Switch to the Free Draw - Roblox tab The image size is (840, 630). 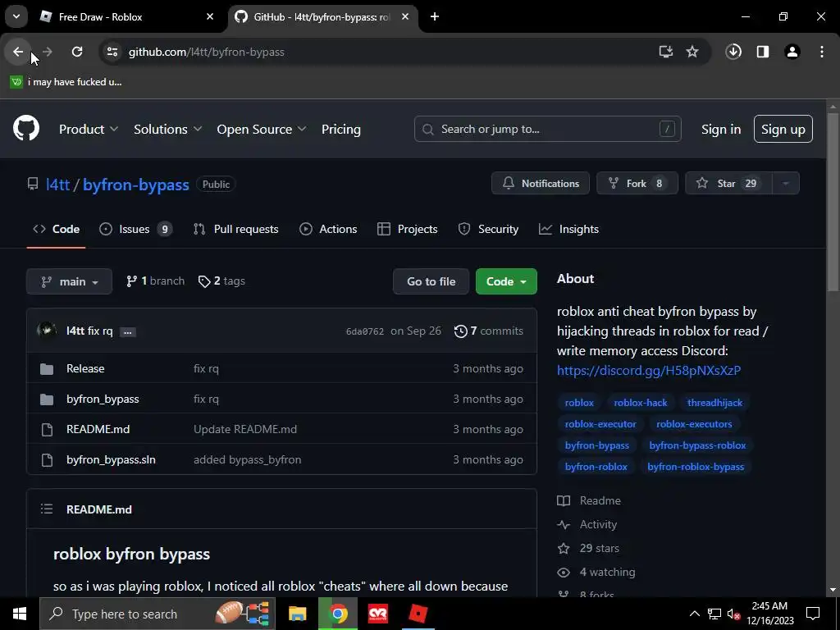click(x=127, y=16)
